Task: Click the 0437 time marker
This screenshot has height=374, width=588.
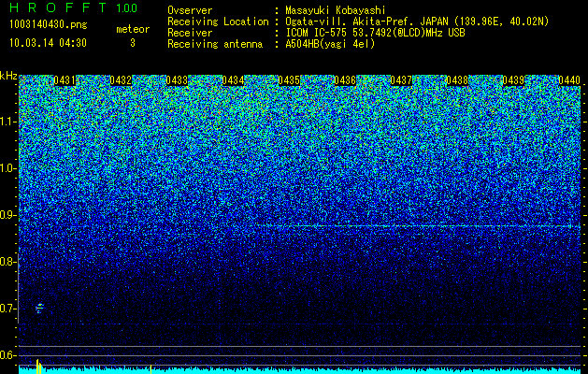Action: (x=401, y=80)
